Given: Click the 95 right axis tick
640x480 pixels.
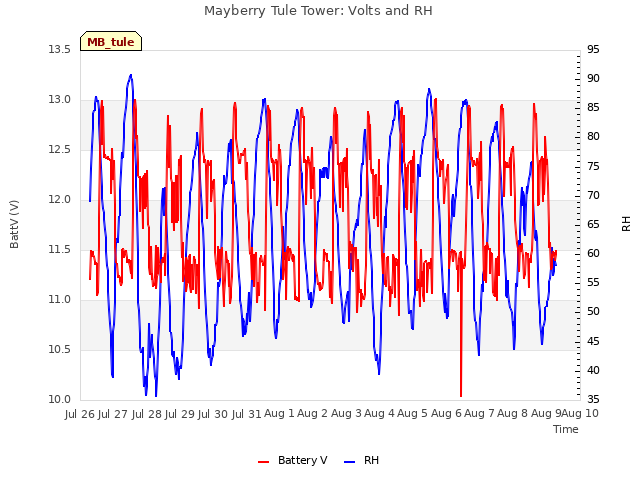Looking at the screenshot, I should (x=593, y=49).
